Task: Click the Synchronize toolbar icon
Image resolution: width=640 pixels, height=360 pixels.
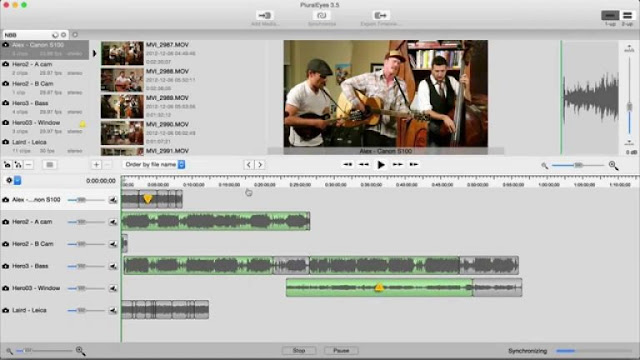Action: (x=322, y=16)
